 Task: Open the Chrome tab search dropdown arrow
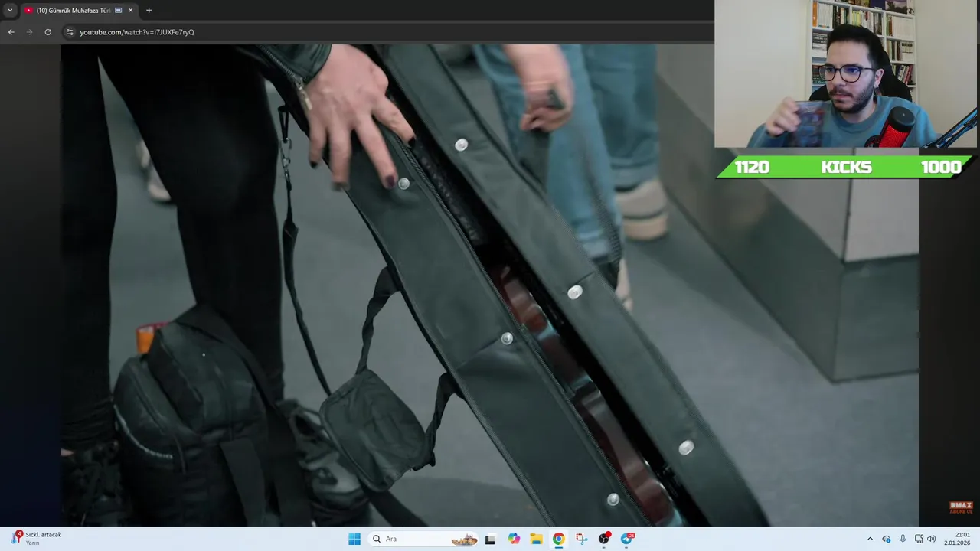[x=10, y=10]
